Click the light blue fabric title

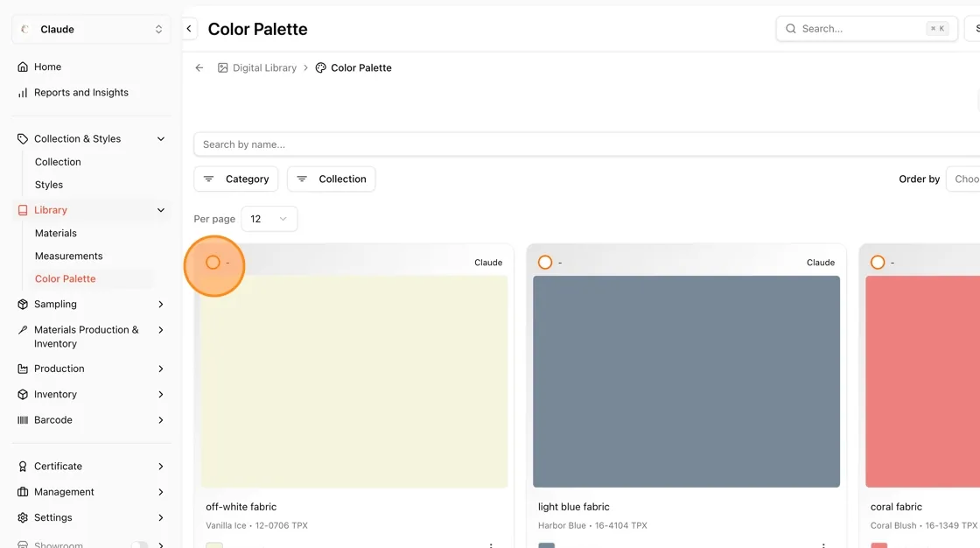tap(574, 507)
